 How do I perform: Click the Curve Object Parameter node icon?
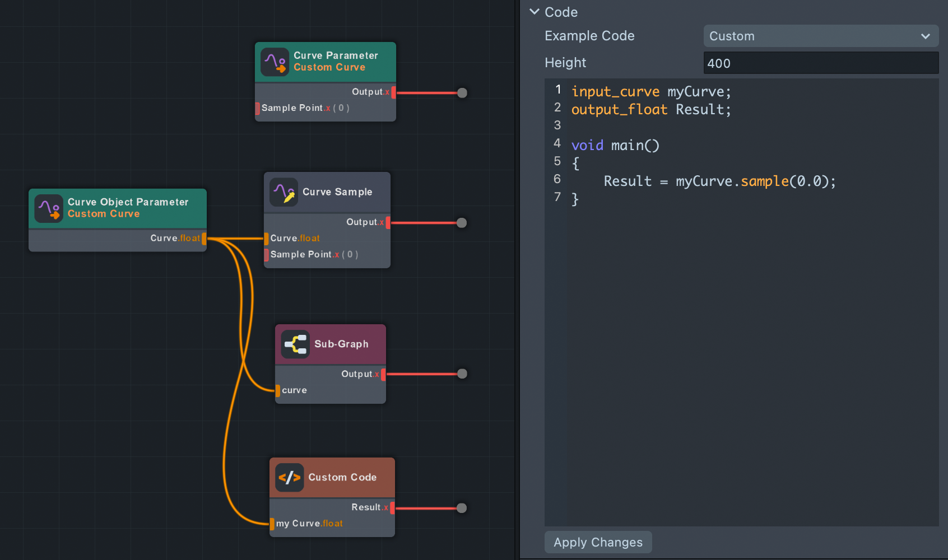click(49, 208)
